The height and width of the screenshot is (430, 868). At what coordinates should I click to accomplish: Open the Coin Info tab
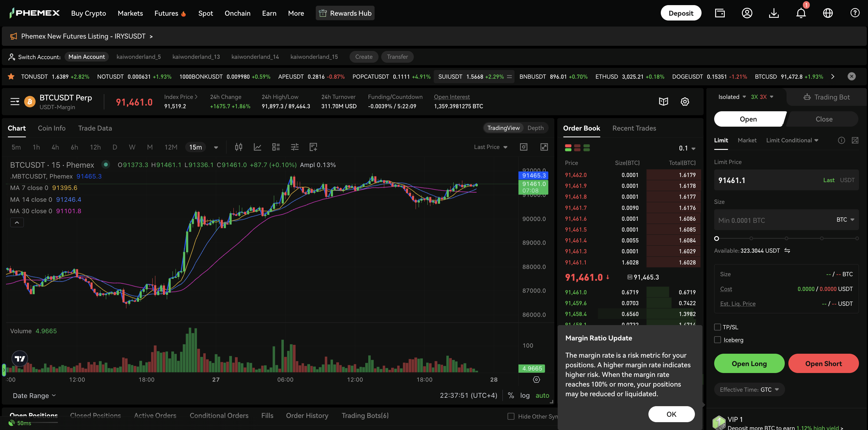click(x=51, y=128)
